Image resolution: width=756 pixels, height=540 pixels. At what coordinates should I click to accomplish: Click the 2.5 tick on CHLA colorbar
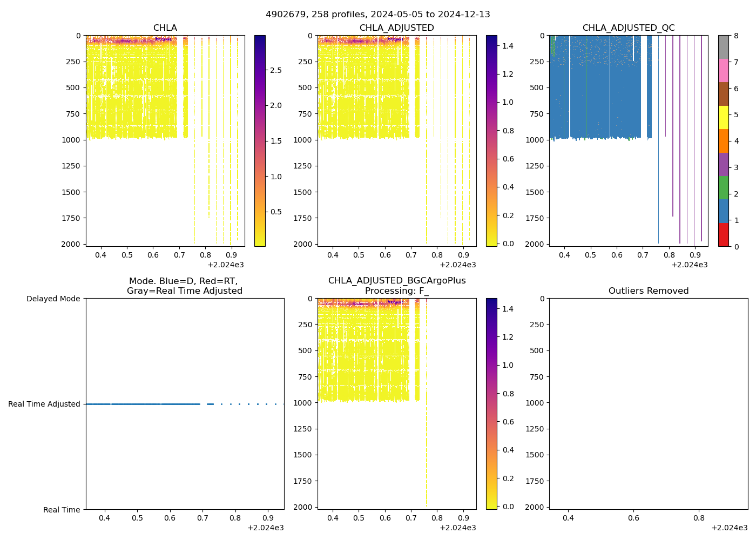[275, 70]
